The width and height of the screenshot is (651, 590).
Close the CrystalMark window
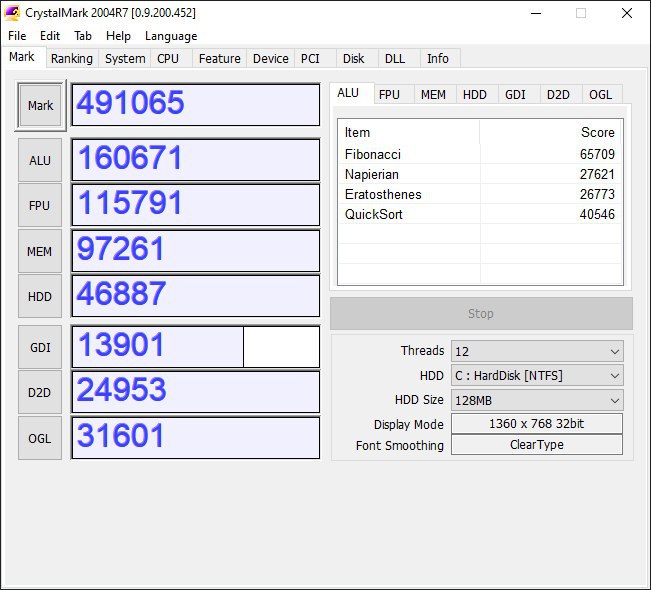point(627,13)
